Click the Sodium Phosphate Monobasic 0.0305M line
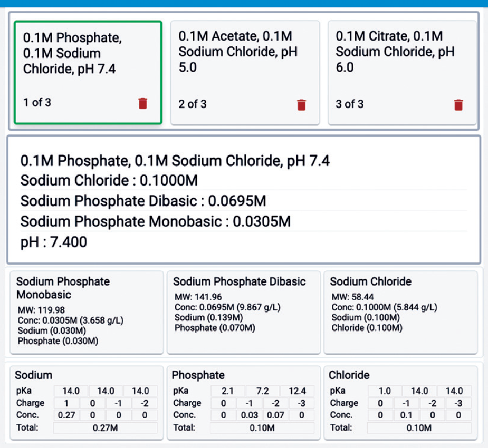The height and width of the screenshot is (448, 488). pyautogui.click(x=155, y=221)
